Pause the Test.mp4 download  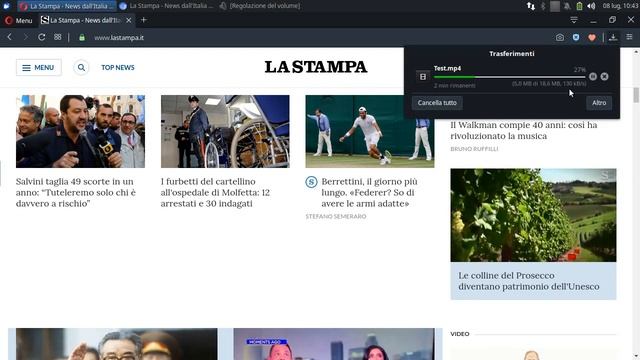pyautogui.click(x=593, y=76)
